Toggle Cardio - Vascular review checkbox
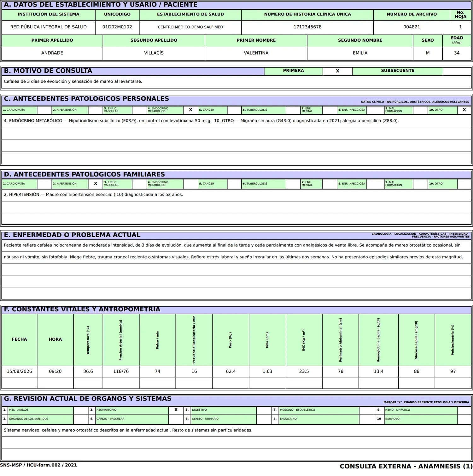 point(176,419)
